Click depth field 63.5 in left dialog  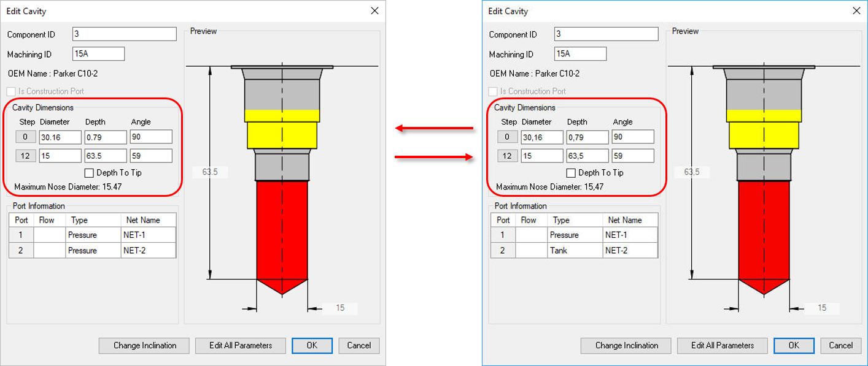click(106, 156)
